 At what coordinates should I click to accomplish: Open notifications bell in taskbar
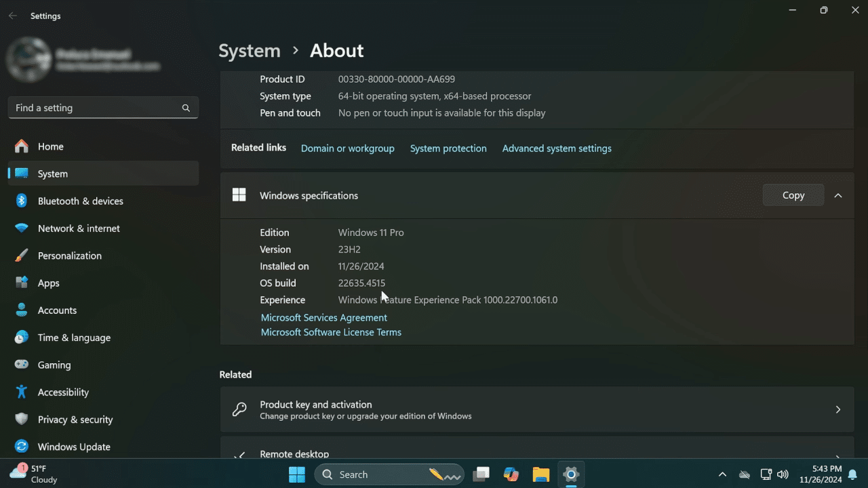(x=852, y=474)
